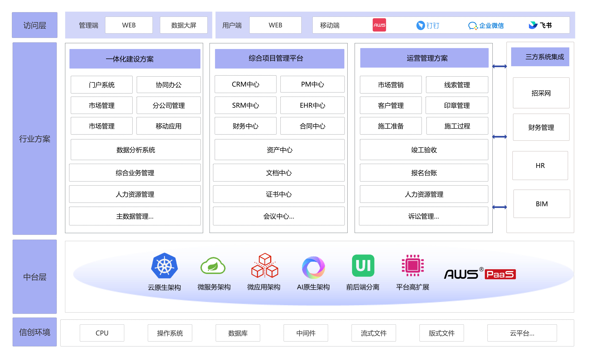589x364 pixels.
Task: Click the 数据库 box
Action: 238,333
